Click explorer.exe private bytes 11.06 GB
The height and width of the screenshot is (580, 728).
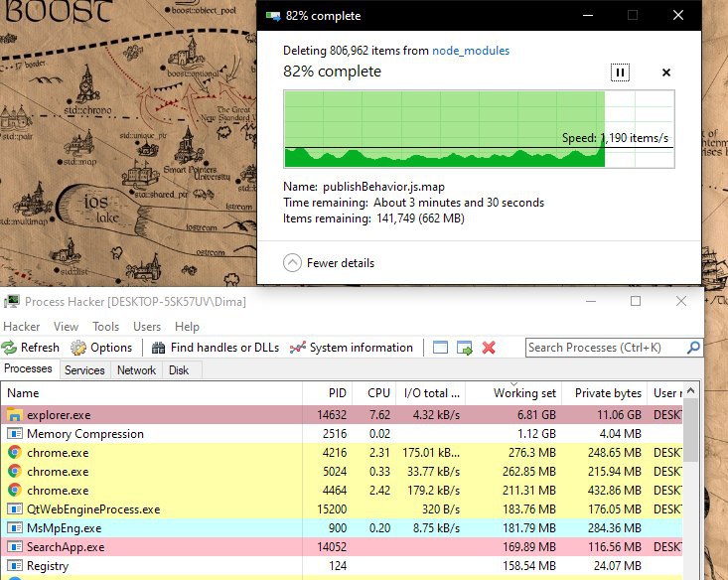pyautogui.click(x=619, y=415)
